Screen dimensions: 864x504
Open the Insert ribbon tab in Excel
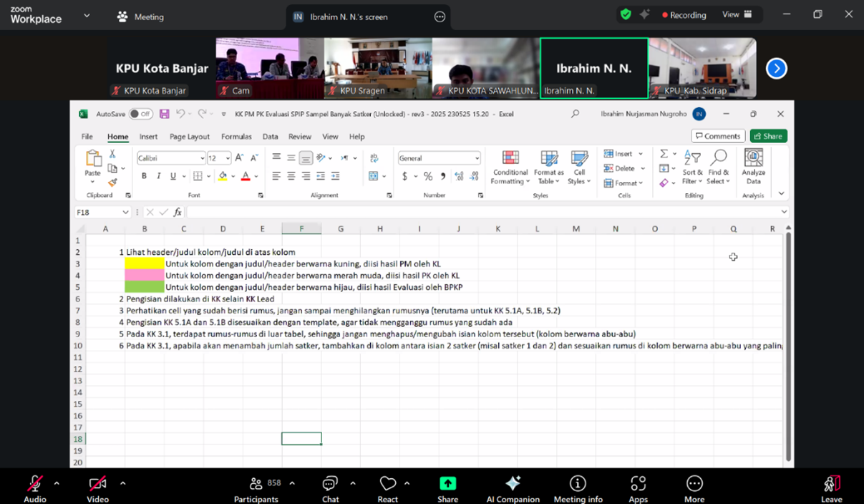coord(148,137)
